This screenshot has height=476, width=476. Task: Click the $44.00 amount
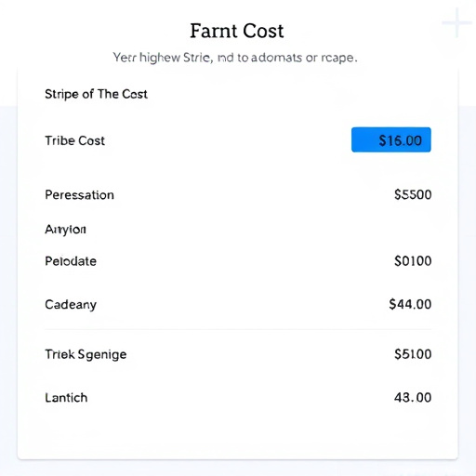410,304
